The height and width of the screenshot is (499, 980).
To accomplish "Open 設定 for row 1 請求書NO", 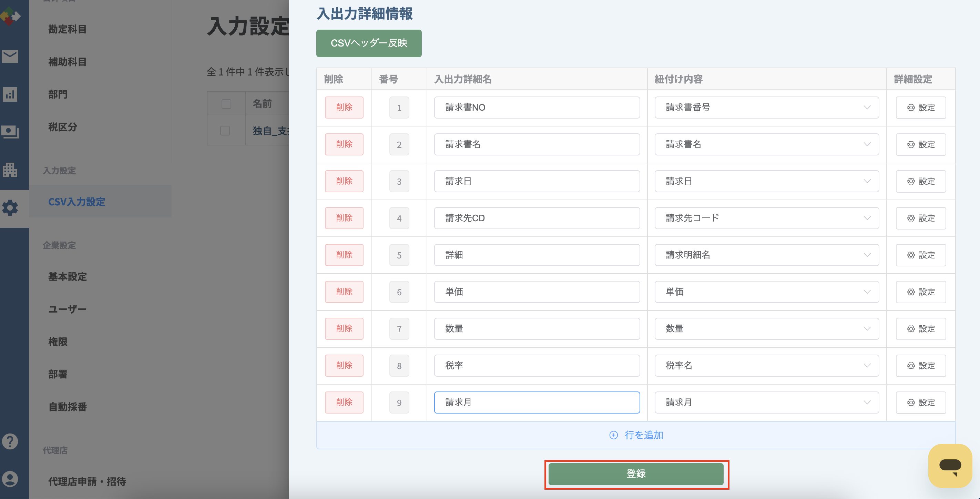I will pos(921,108).
